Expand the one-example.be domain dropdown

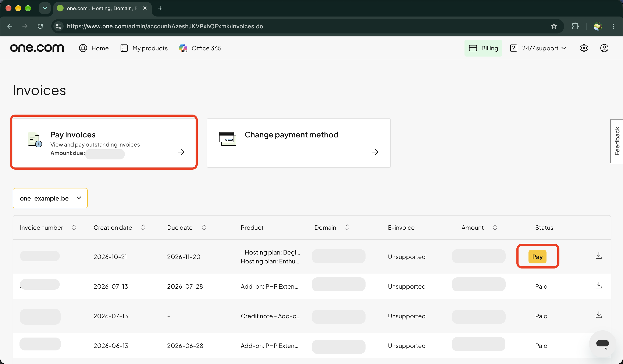pyautogui.click(x=50, y=198)
